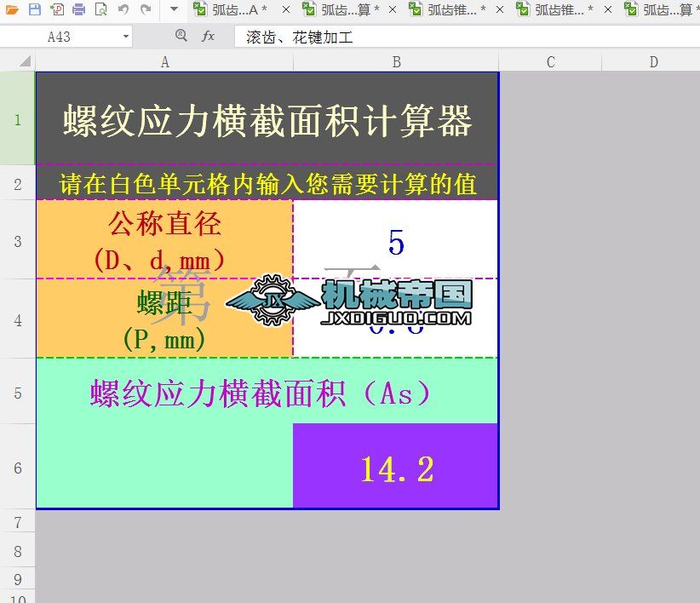The image size is (700, 603).
Task: Click the 螺纹应力横截面积 (As) heading cell
Action: point(267,392)
